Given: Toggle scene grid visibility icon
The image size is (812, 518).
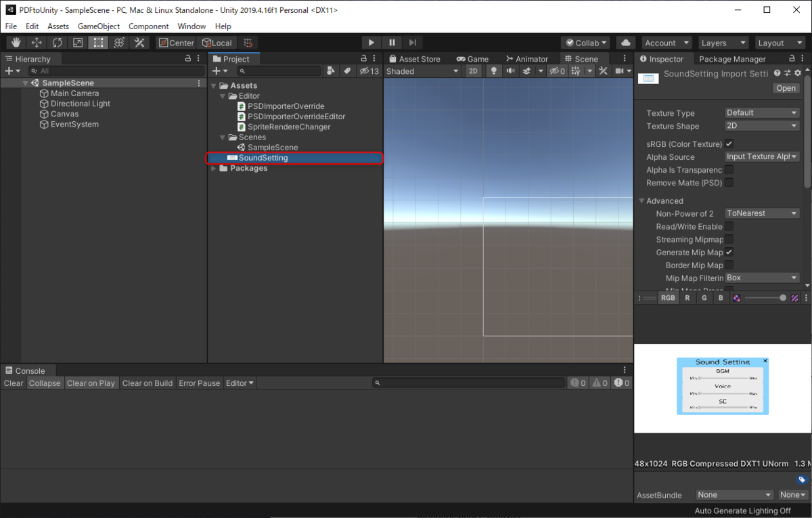Looking at the screenshot, I should (x=576, y=70).
